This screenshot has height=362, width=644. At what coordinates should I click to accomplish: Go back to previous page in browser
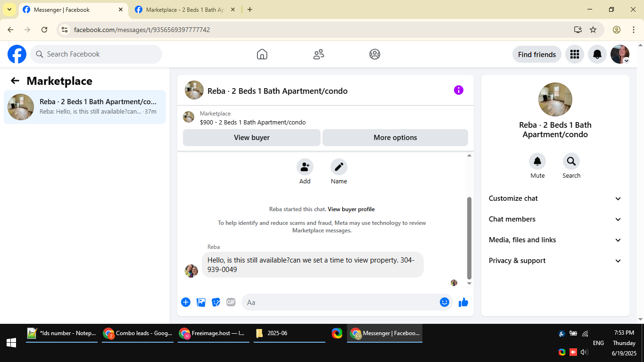point(10,30)
